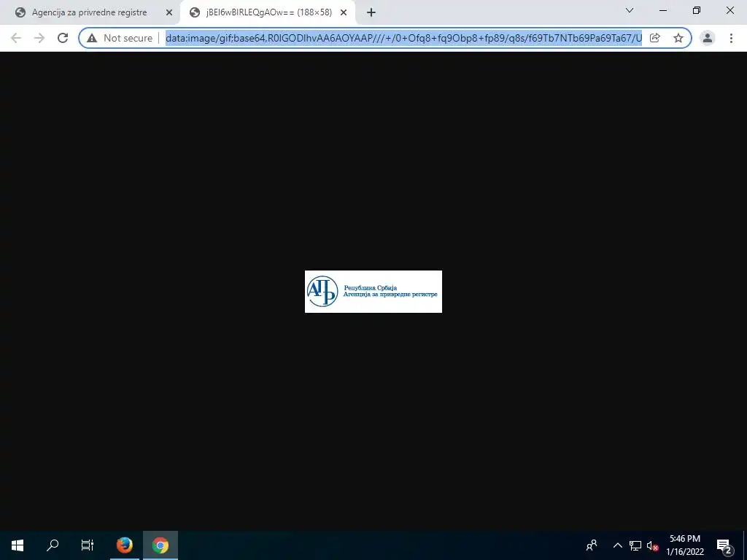Click the data:image URL address bar
The image size is (747, 560).
pyautogui.click(x=403, y=38)
